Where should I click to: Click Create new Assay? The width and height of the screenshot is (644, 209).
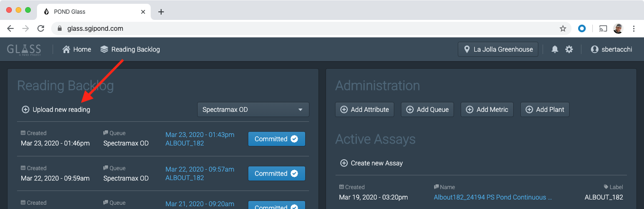pyautogui.click(x=372, y=163)
